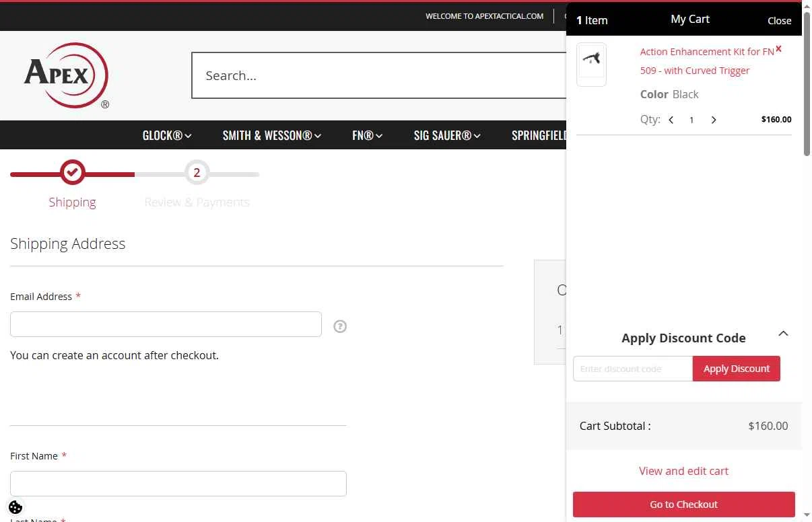Image resolution: width=812 pixels, height=522 pixels.
Task: Open the GLOCK® menu
Action: 167,135
